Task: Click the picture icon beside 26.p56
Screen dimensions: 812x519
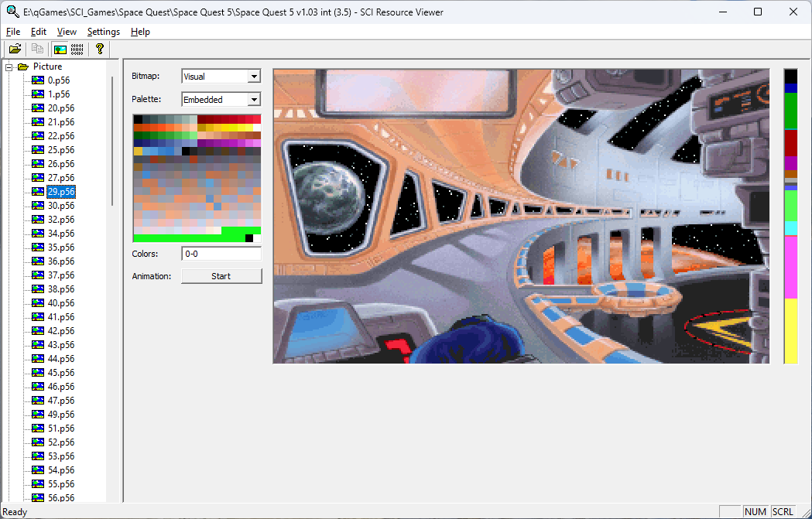Action: (38, 164)
